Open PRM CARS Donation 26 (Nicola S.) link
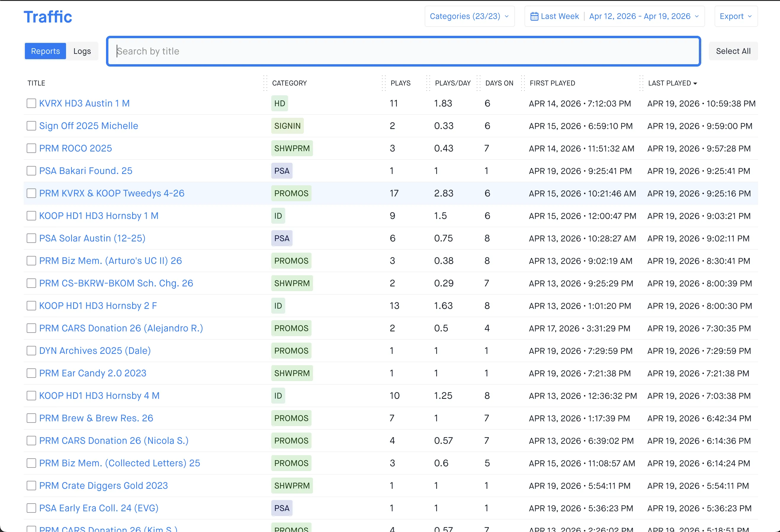The image size is (780, 532). coord(114,441)
